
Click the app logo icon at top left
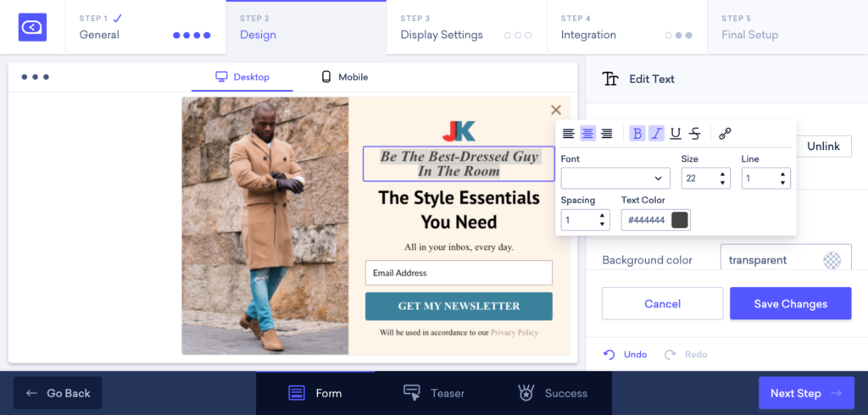click(33, 27)
